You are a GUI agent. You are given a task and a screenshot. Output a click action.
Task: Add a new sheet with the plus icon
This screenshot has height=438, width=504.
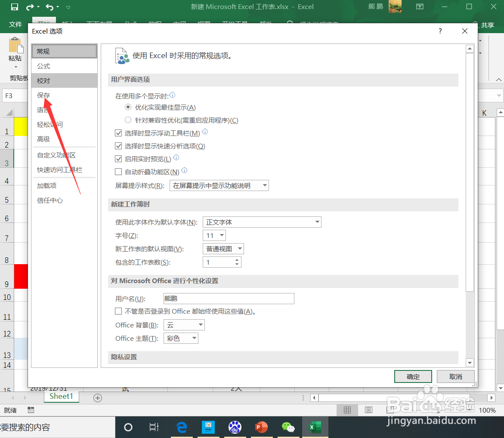[x=98, y=398]
